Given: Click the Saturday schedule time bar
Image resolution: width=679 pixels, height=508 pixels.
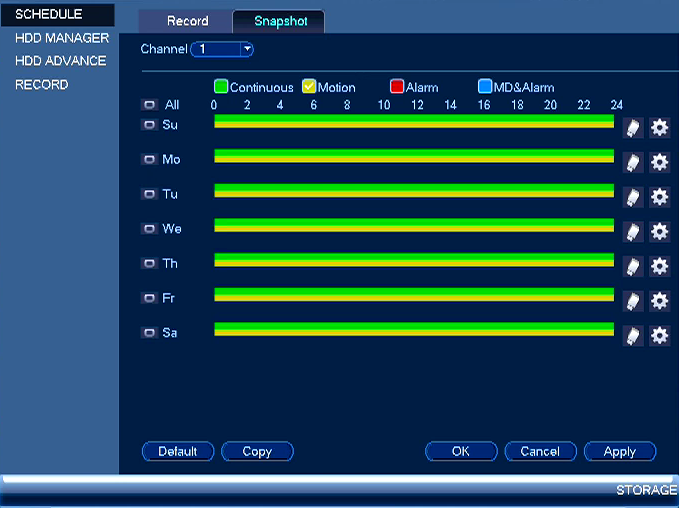Looking at the screenshot, I should 414,329.
